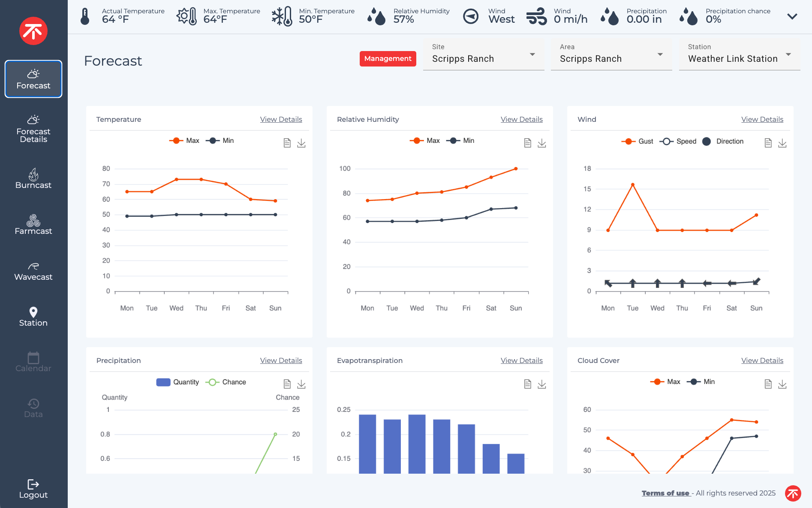Toggle Min series in Cloud Cover legend
Screen dimensions: 812x508
point(701,382)
